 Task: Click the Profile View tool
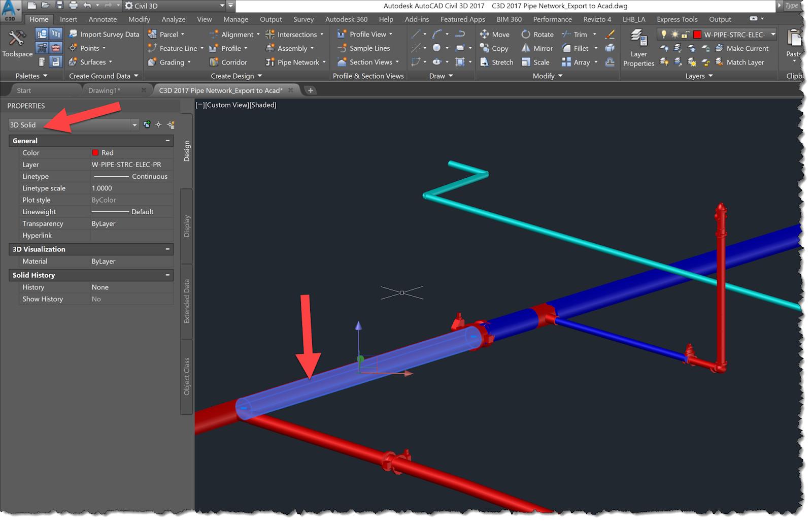[x=365, y=35]
